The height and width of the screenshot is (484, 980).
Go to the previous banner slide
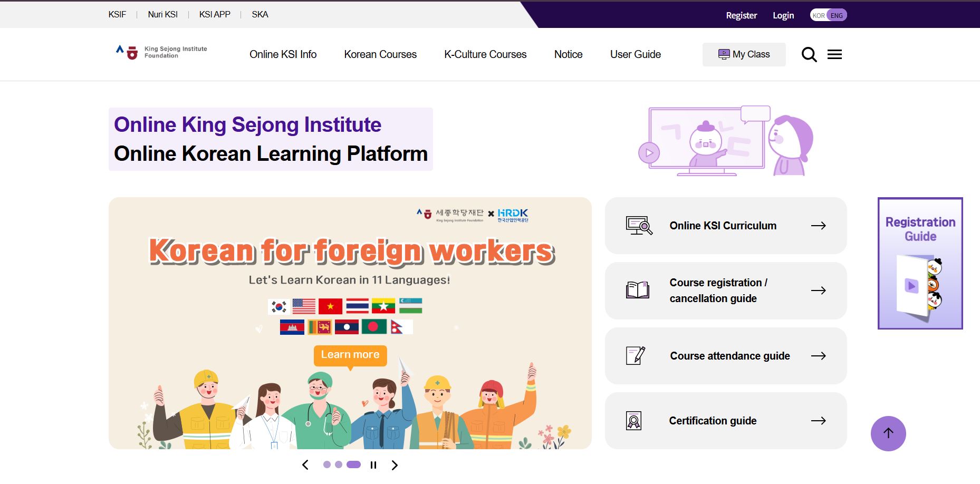click(305, 465)
